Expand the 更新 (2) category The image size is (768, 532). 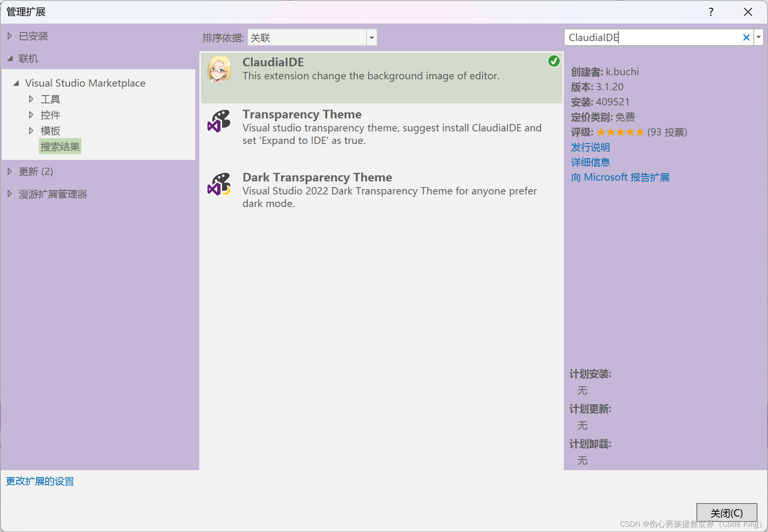[x=10, y=171]
